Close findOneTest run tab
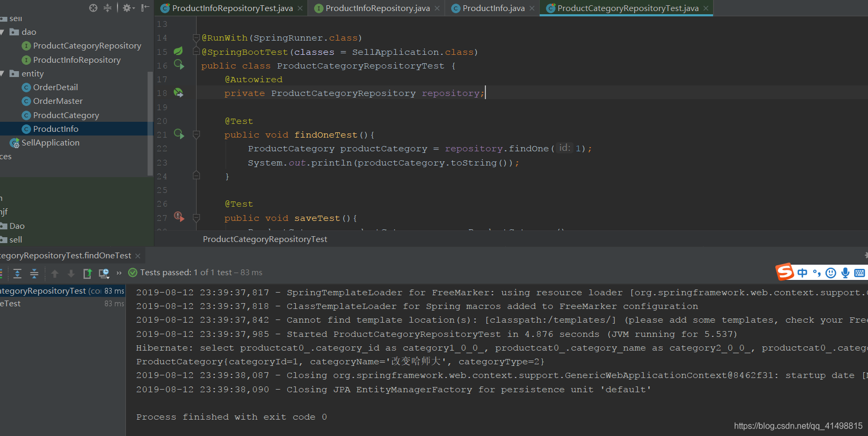Screen dimensions: 868x436 coord(138,256)
